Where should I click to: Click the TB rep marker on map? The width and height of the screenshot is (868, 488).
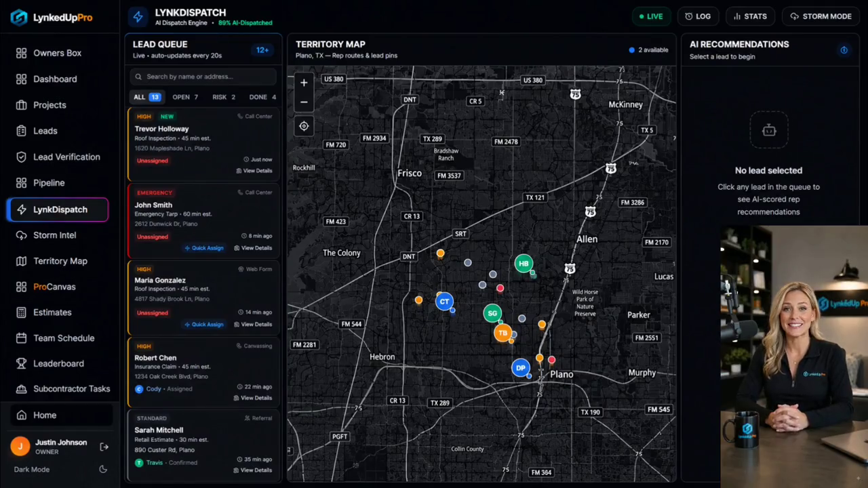point(502,333)
